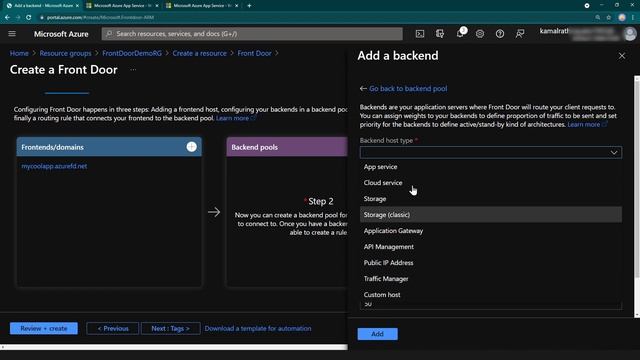Switch to the second Azure App Service tab

coord(122,6)
